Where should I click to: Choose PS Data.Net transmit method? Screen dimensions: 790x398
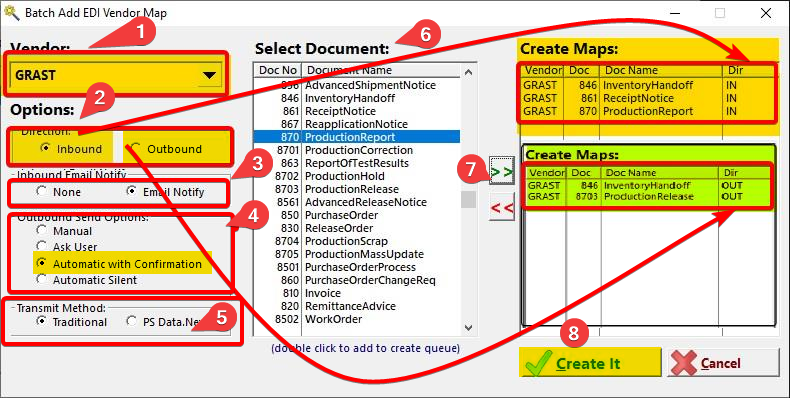tap(132, 321)
